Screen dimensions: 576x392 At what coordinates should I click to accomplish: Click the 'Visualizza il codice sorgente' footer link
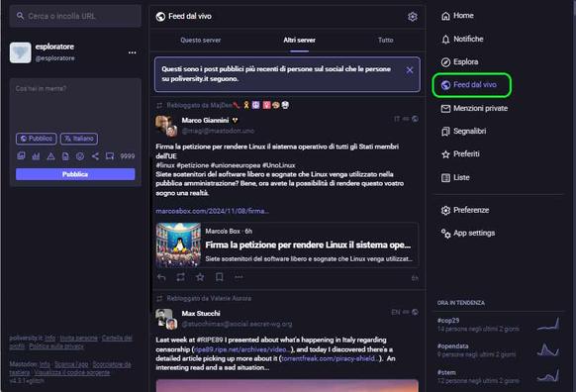coord(72,372)
